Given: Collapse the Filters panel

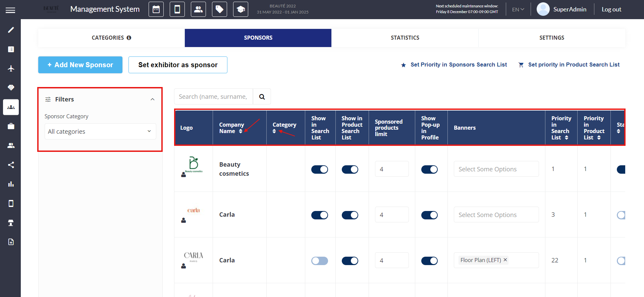Looking at the screenshot, I should click(x=153, y=99).
